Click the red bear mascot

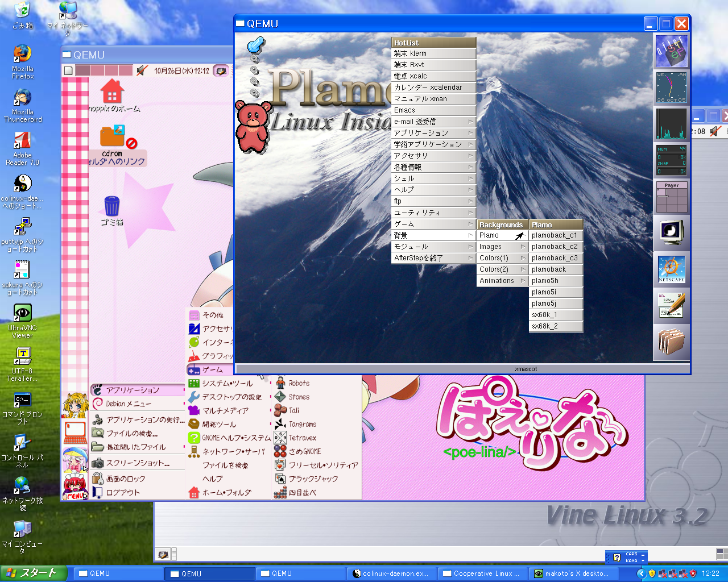(252, 126)
